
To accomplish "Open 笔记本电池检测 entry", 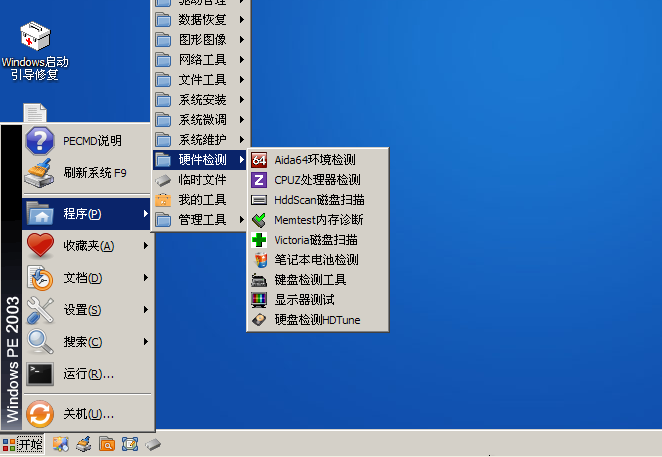I will (317, 260).
